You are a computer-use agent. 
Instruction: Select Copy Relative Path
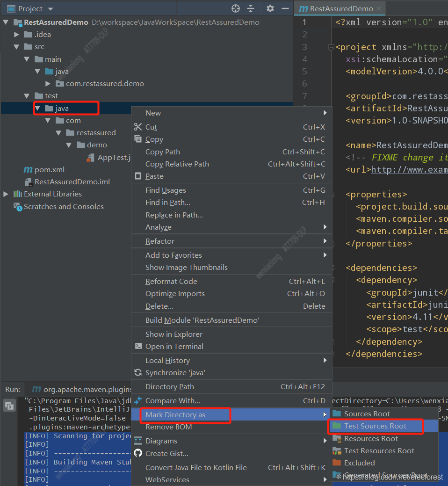(x=232, y=164)
